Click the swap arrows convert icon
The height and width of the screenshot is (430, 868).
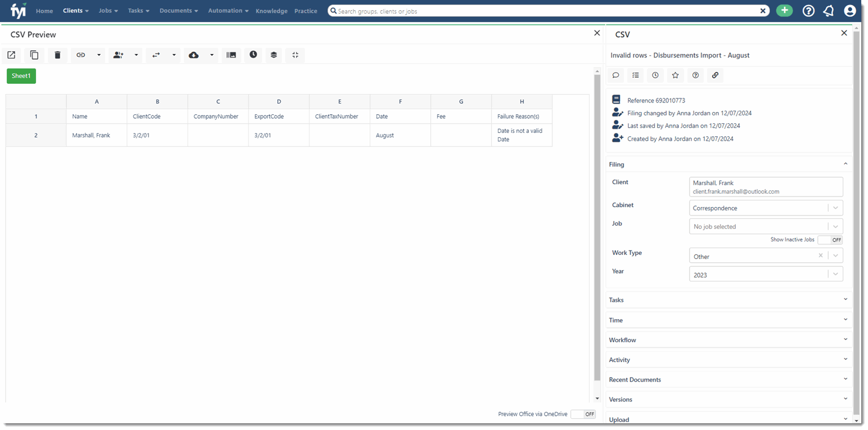coord(156,55)
